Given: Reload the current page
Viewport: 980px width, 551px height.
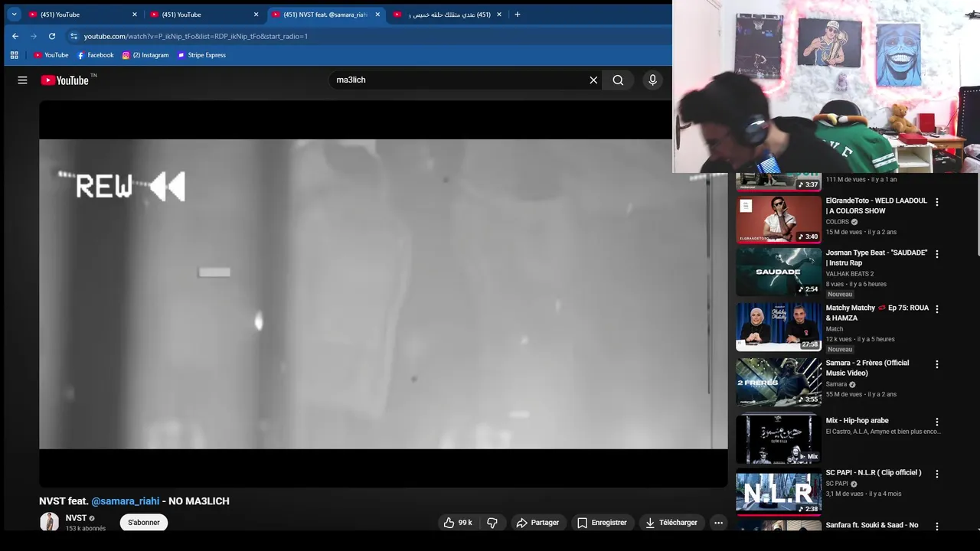Looking at the screenshot, I should point(52,36).
